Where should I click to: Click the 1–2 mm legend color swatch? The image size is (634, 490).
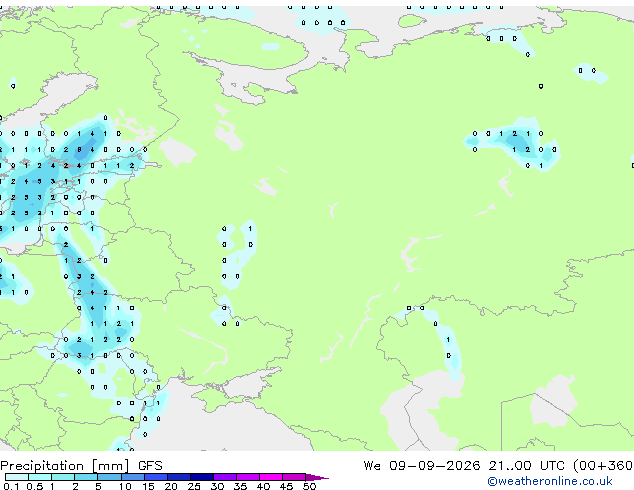click(63, 477)
